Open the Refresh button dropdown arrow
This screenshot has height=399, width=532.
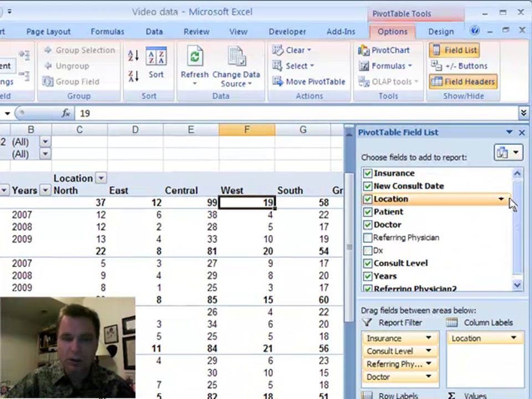coord(195,84)
